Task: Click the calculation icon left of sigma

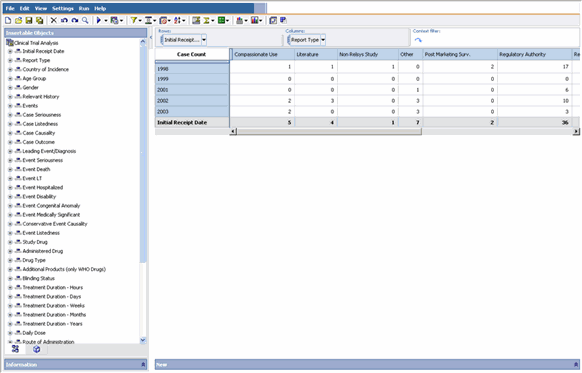Action: pyautogui.click(x=196, y=20)
